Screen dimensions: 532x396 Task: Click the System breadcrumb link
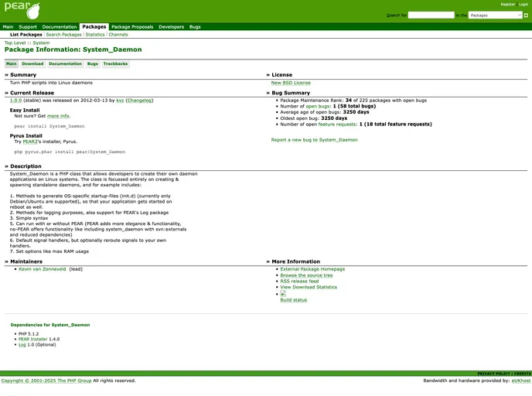pos(41,43)
